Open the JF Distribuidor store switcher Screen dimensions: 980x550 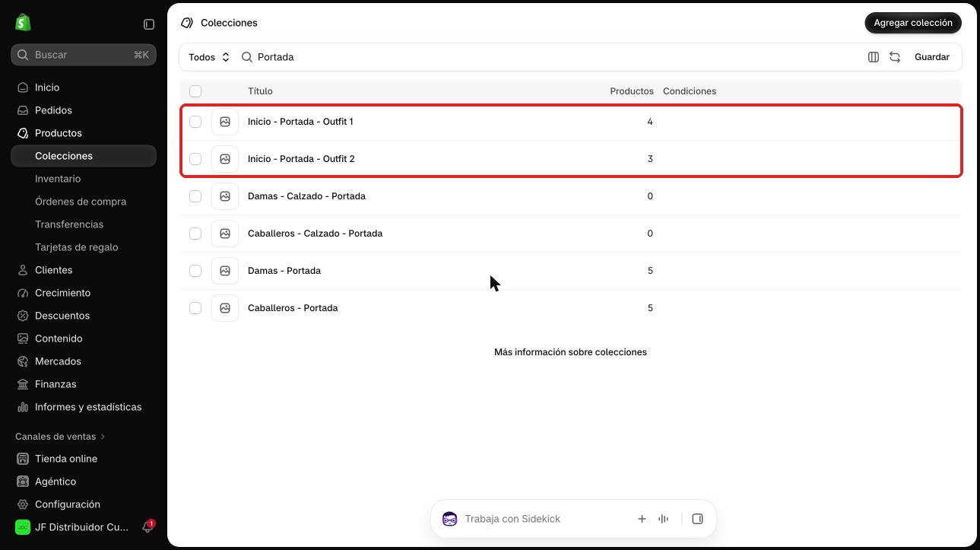click(x=73, y=527)
